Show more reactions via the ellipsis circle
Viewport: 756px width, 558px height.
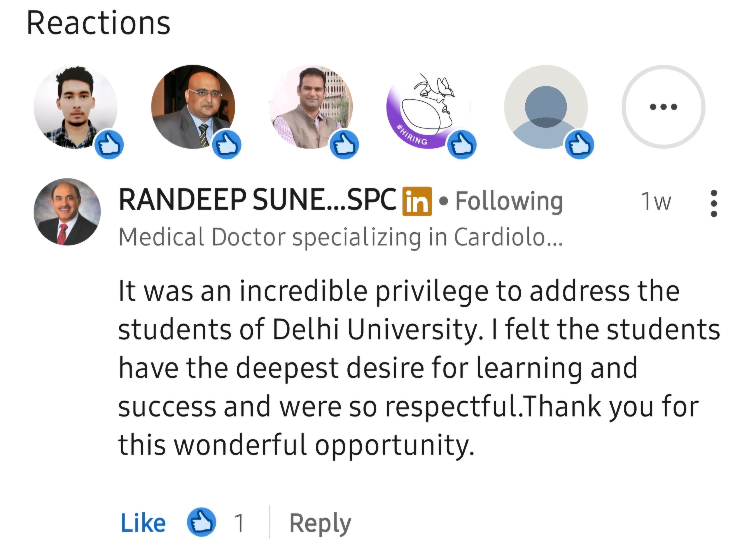click(x=663, y=107)
